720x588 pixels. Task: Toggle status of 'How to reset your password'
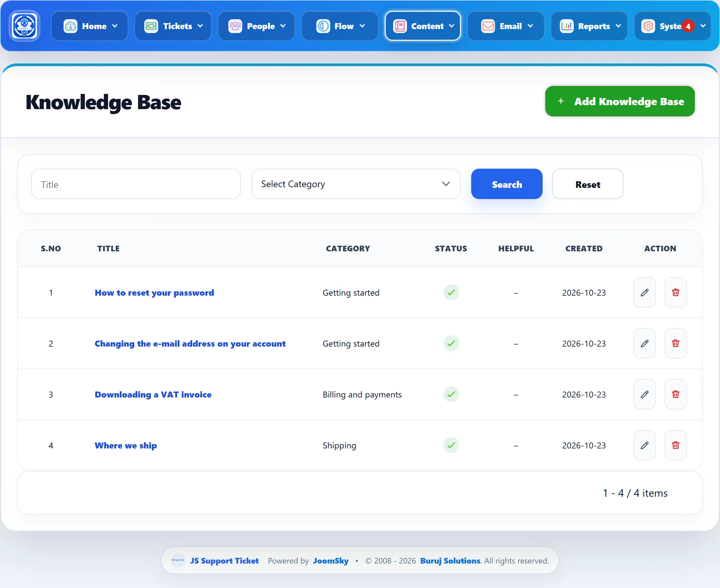click(x=451, y=292)
